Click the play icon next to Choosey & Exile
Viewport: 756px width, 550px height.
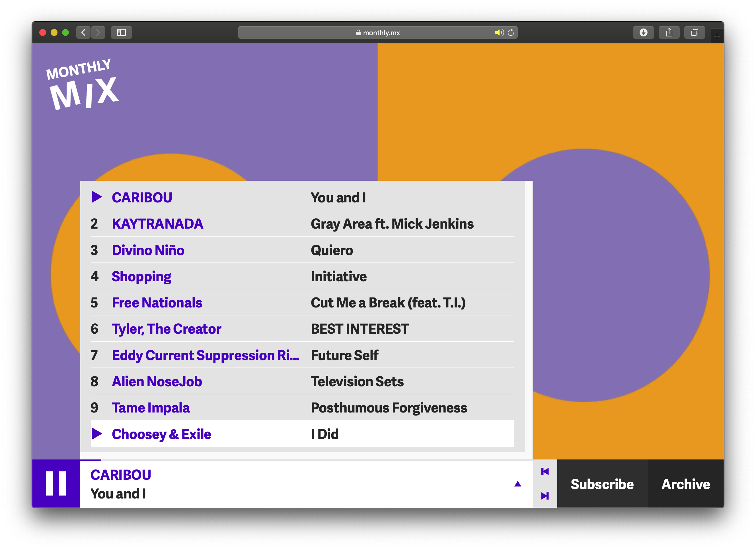click(96, 433)
